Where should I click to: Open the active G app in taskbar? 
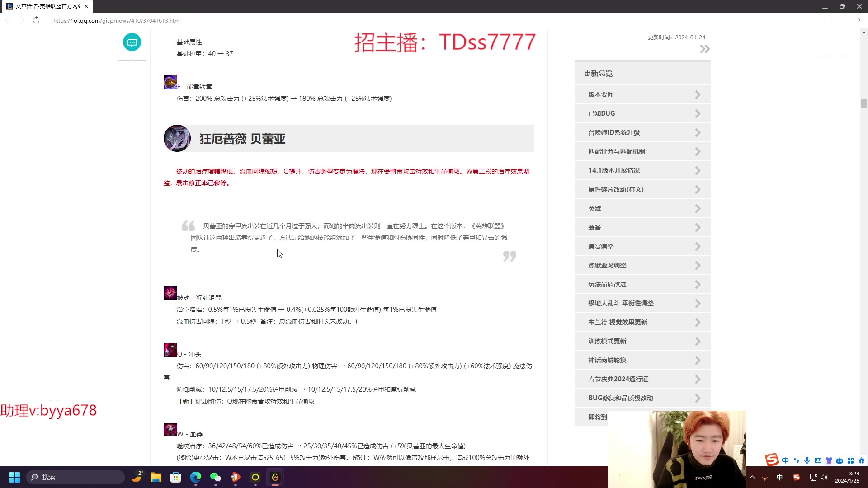pyautogui.click(x=275, y=477)
